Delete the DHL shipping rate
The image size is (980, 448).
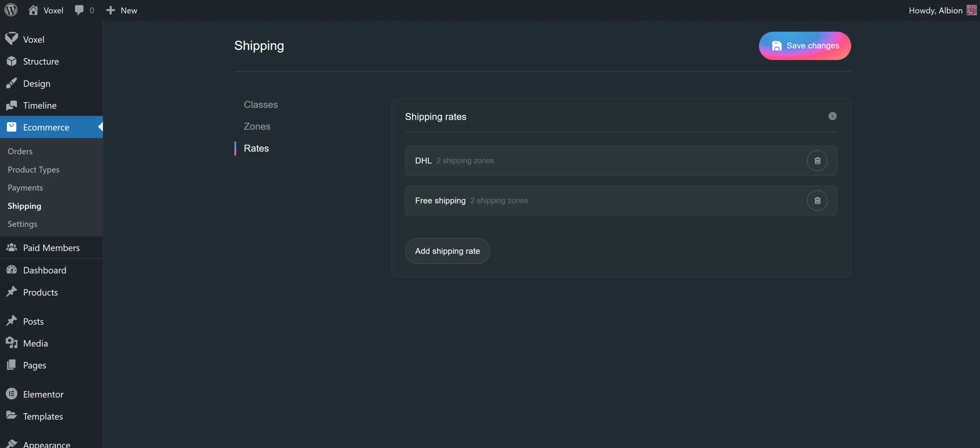(817, 161)
